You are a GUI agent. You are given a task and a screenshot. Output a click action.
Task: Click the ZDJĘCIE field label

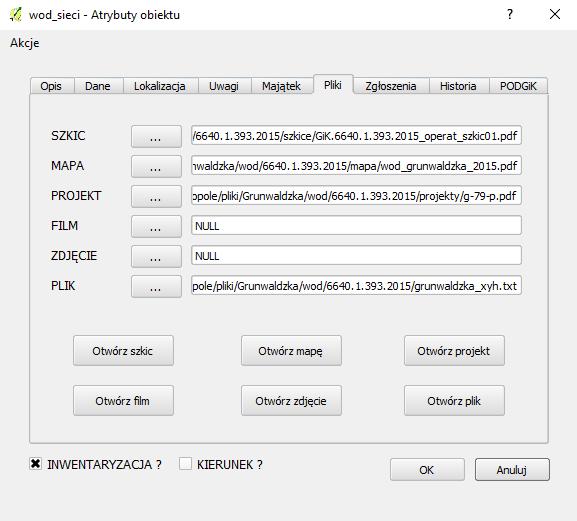click(74, 256)
